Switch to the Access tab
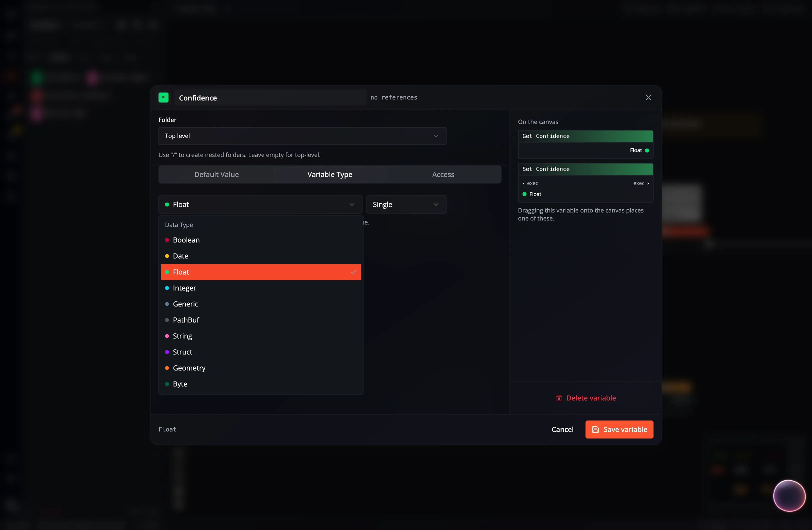 coord(443,174)
